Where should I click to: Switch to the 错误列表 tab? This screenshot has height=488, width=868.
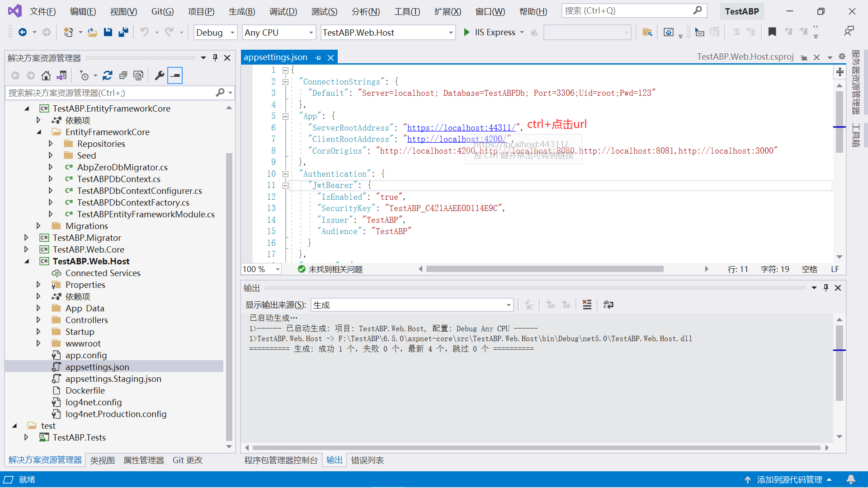(367, 460)
